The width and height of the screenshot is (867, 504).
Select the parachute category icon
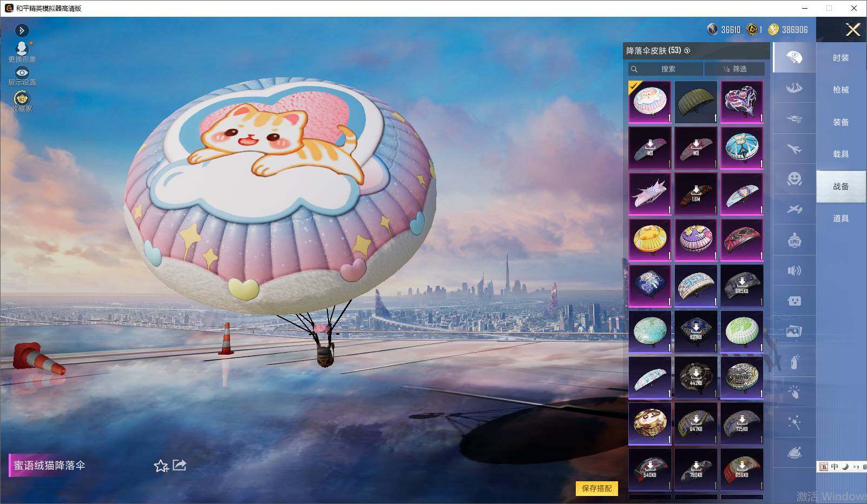coord(794,58)
